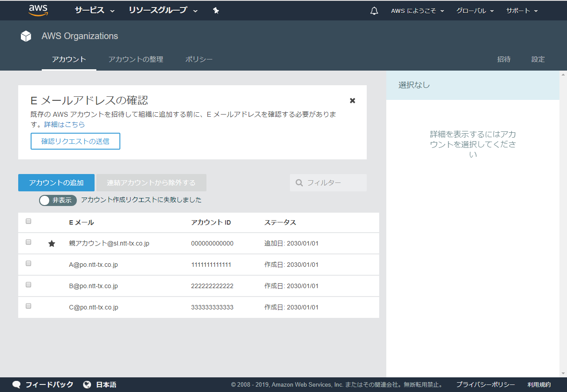567x392 pixels.
Task: Click the page scrollbar down arrow
Action: tap(563, 374)
